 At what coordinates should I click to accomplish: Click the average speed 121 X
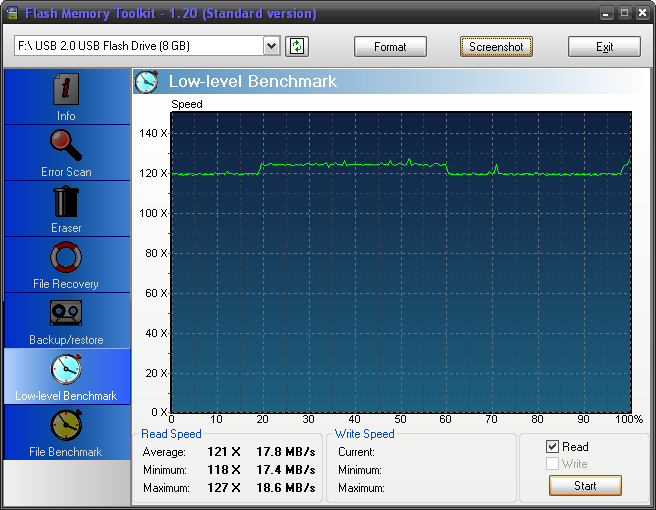pyautogui.click(x=224, y=452)
